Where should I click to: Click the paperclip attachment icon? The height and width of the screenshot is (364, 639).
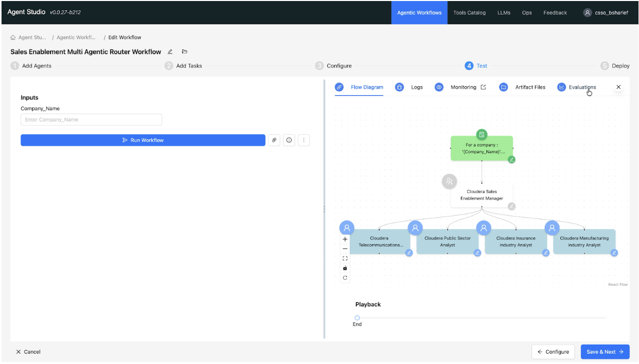click(274, 140)
